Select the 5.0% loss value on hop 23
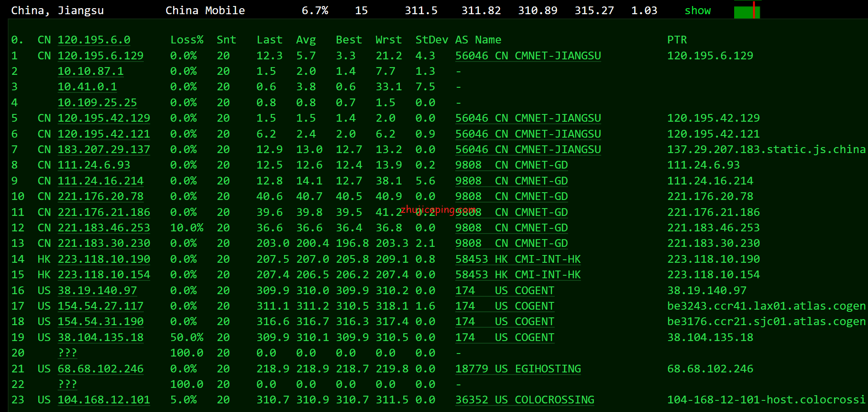This screenshot has height=412, width=868. pos(183,400)
